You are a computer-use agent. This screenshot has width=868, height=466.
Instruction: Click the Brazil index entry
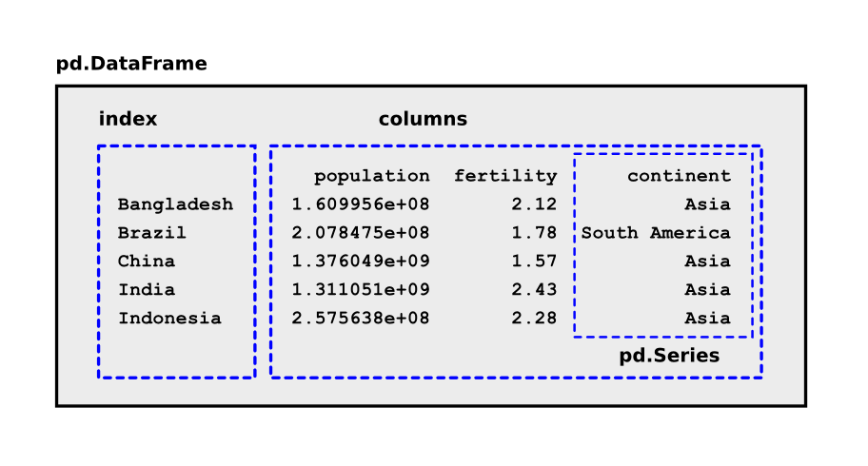click(x=152, y=233)
